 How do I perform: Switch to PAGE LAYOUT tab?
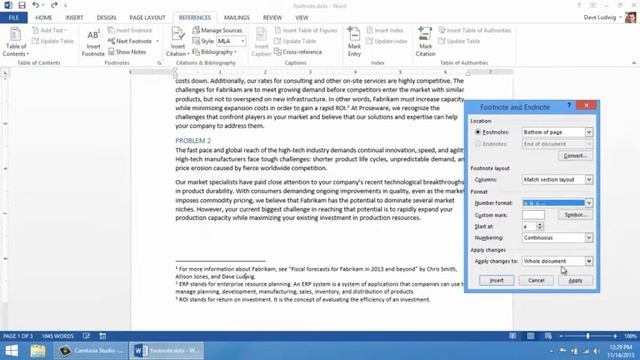point(147,18)
